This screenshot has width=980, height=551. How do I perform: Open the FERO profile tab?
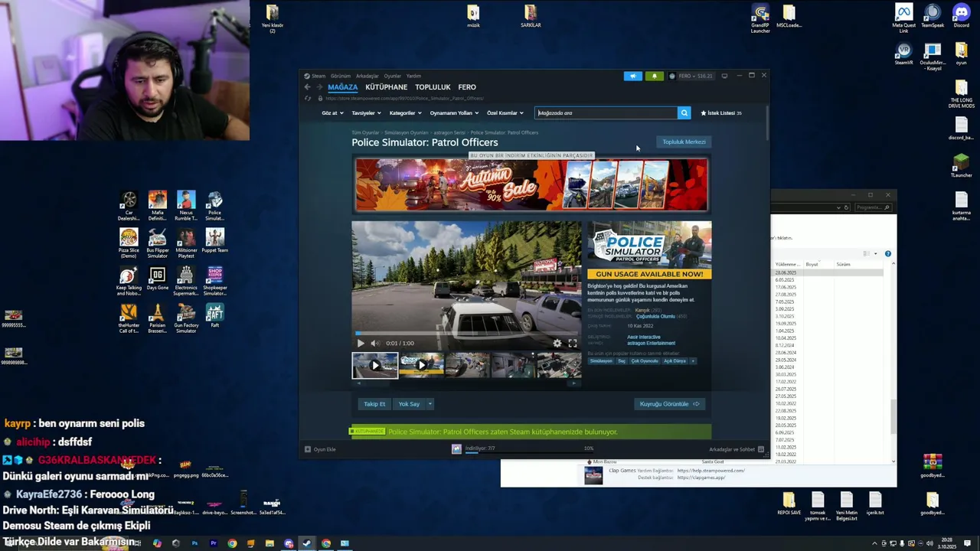(x=467, y=87)
